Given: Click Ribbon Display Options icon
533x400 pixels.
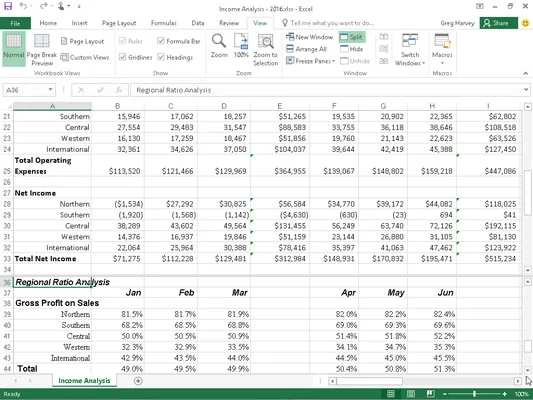Looking at the screenshot, I should point(480,6).
